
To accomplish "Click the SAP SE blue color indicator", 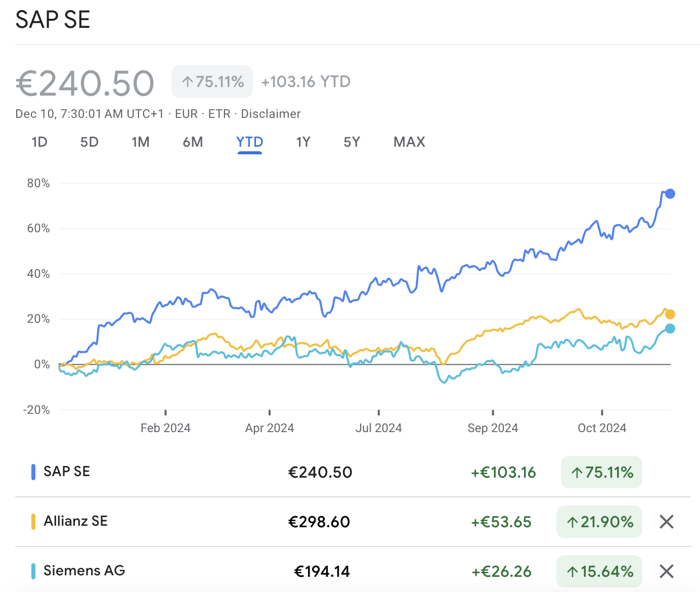I will coord(33,472).
